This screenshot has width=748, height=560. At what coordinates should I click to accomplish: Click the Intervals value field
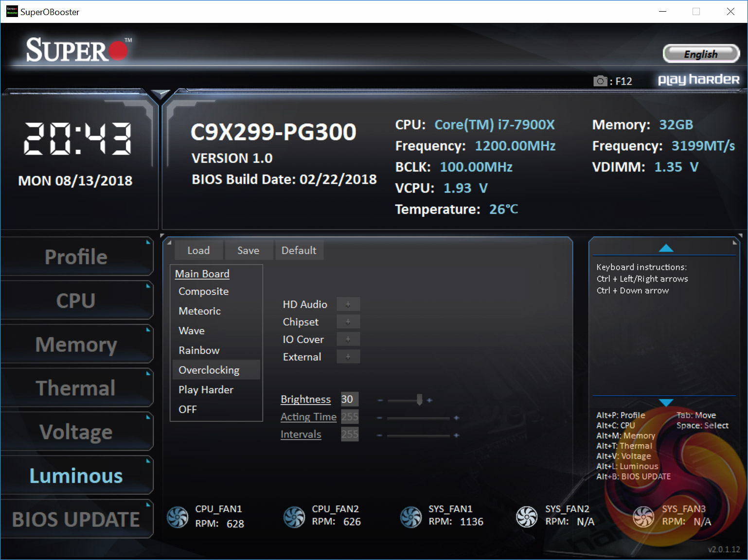coord(350,434)
